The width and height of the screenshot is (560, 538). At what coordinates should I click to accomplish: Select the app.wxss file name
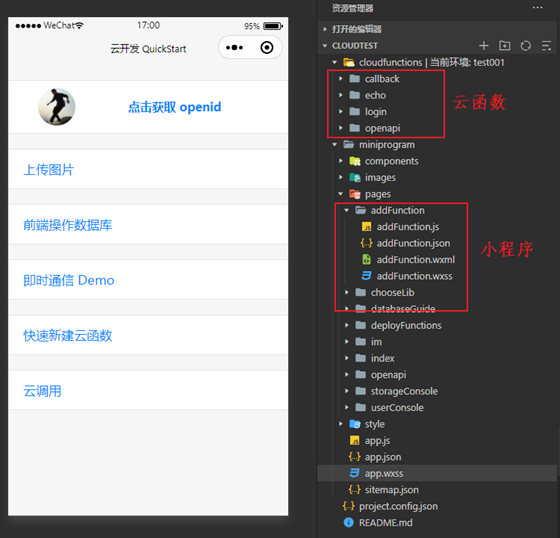coord(384,473)
